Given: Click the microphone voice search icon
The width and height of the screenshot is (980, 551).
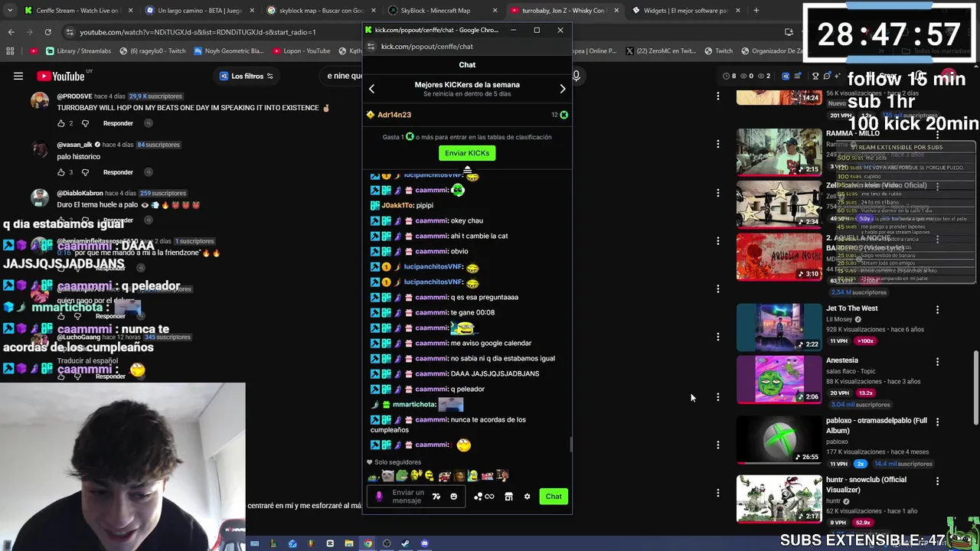Looking at the screenshot, I should pyautogui.click(x=576, y=76).
